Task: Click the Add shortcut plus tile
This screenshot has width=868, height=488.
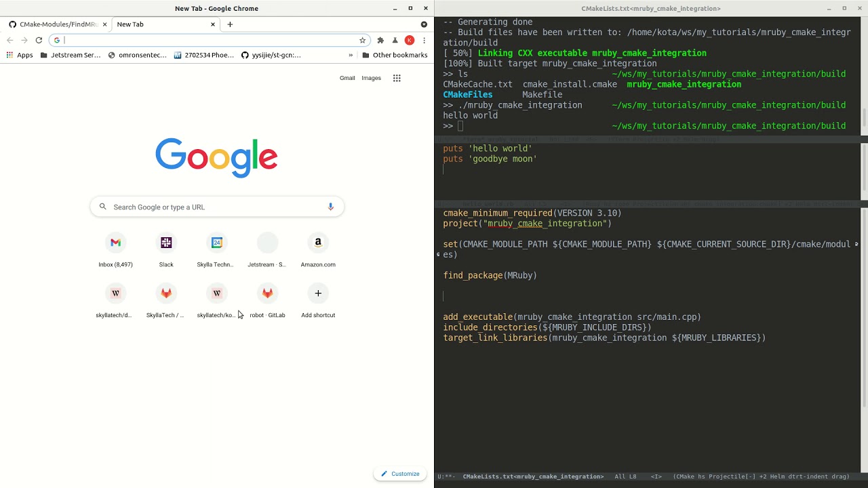Action: [318, 301]
